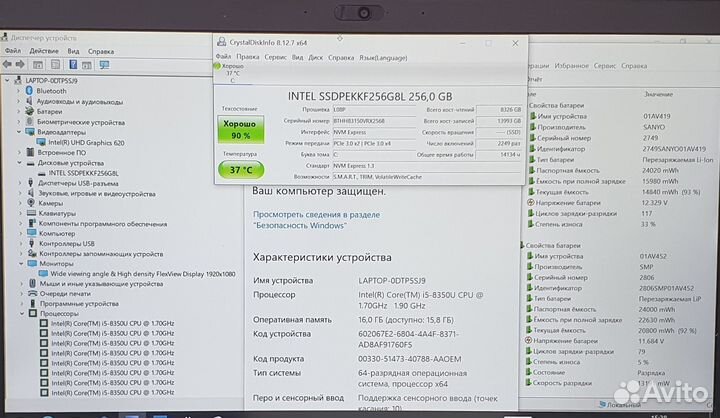
Task: Select the Биометрические устройства category
Action: (x=81, y=122)
